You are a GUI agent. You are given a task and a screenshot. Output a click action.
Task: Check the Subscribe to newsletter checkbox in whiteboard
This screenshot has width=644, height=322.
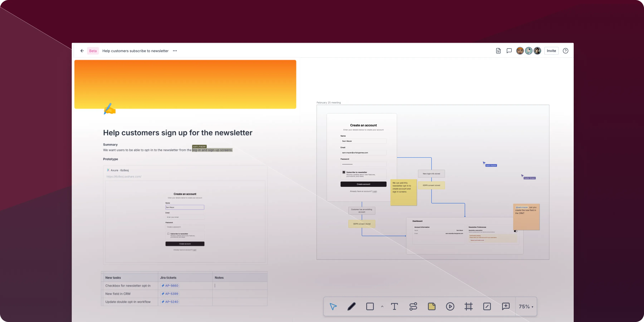(344, 172)
